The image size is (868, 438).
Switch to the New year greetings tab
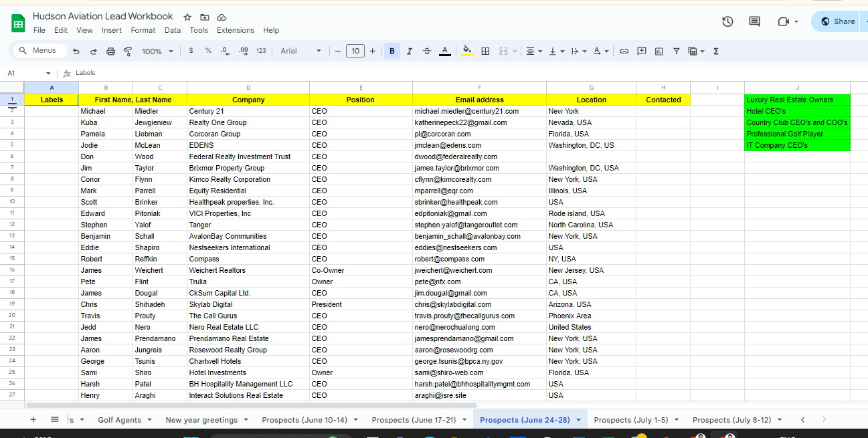point(201,420)
